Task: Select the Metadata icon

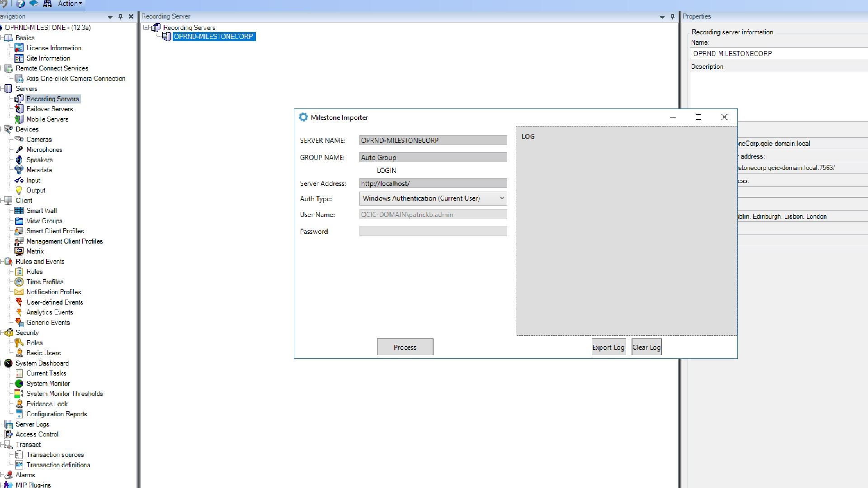Action: point(19,170)
